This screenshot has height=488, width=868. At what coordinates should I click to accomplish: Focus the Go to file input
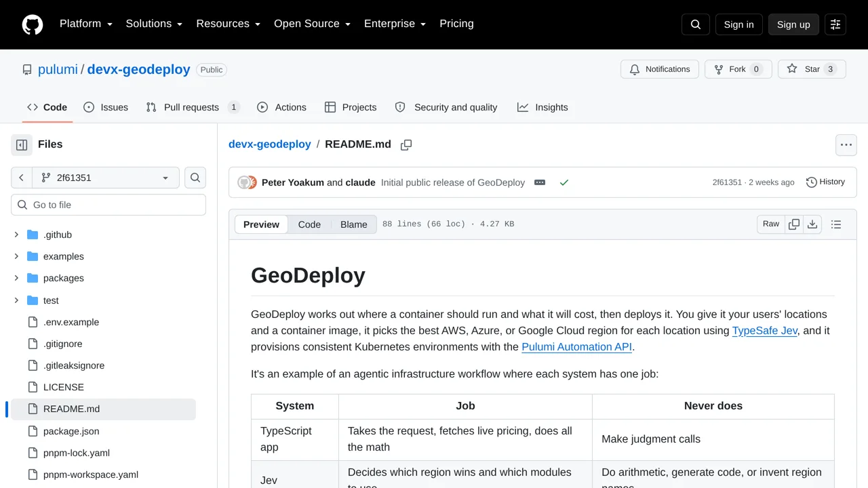coord(108,205)
